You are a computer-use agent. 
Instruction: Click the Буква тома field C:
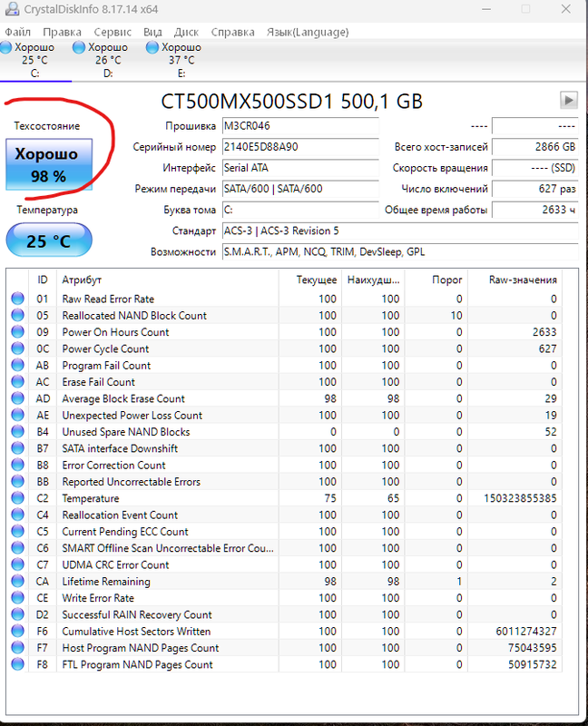pos(300,210)
